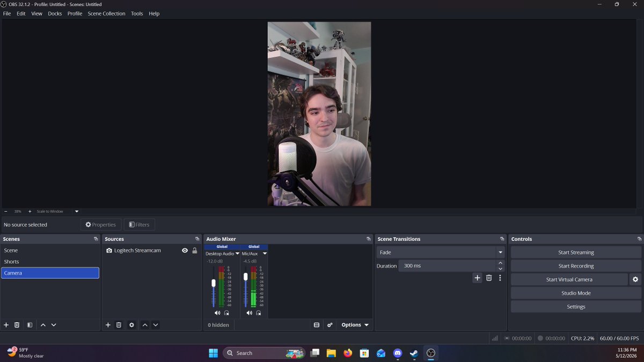Open the Tools menu
644x362 pixels.
click(137, 13)
